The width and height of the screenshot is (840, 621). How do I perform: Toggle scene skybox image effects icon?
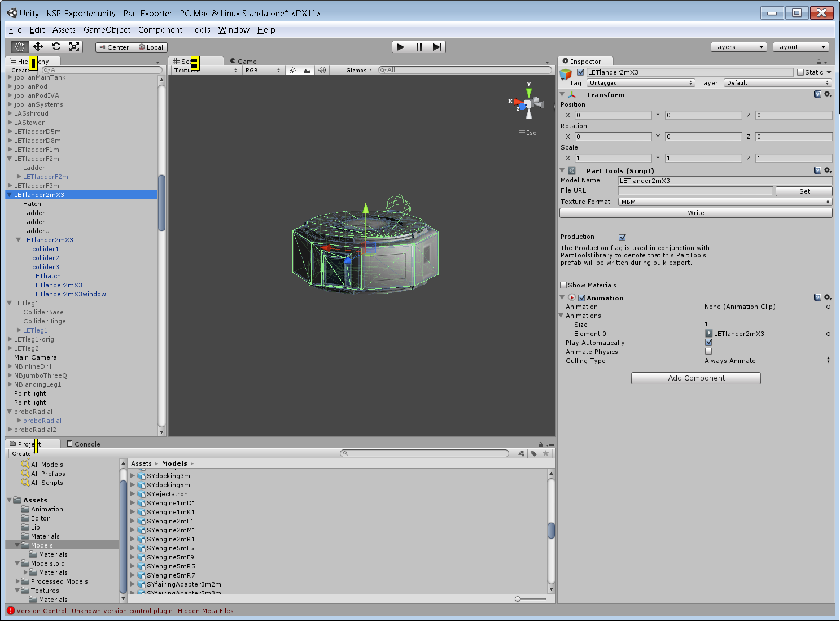tap(307, 70)
